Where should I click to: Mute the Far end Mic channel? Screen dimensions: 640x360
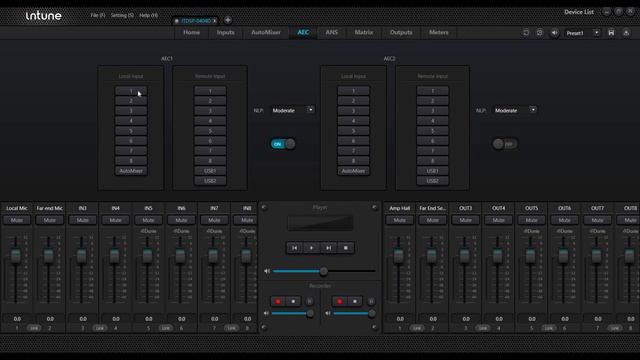[x=50, y=220]
